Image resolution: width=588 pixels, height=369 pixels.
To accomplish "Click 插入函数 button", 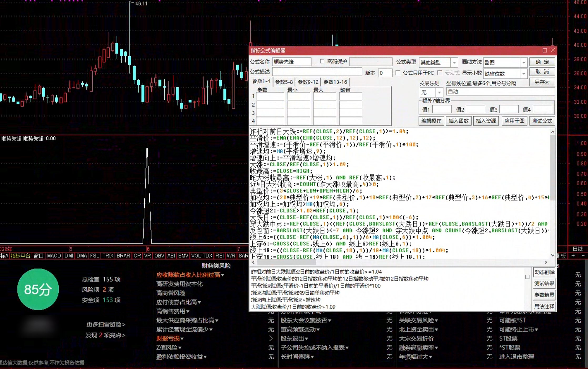I will 459,121.
